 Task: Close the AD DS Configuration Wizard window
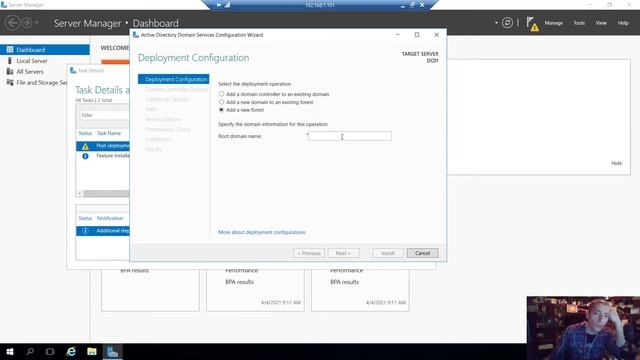pos(436,35)
